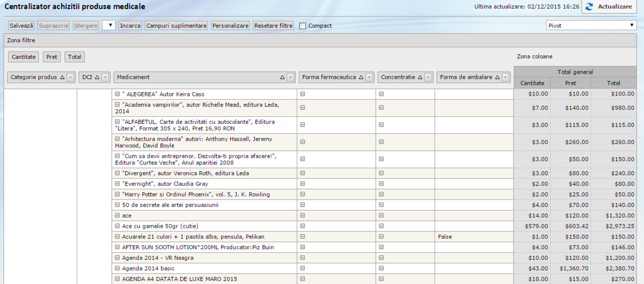Open filter arrow on DCI field
The height and width of the screenshot is (284, 644).
pos(105,77)
